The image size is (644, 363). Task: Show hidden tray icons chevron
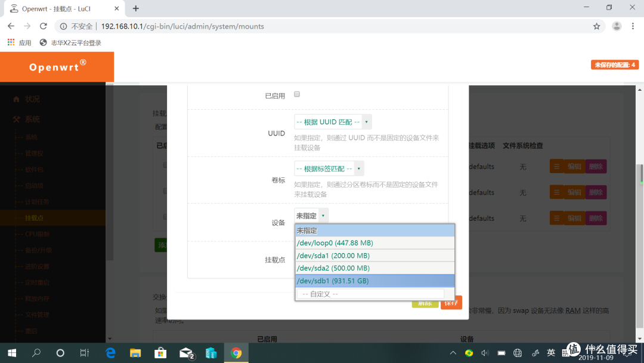453,353
